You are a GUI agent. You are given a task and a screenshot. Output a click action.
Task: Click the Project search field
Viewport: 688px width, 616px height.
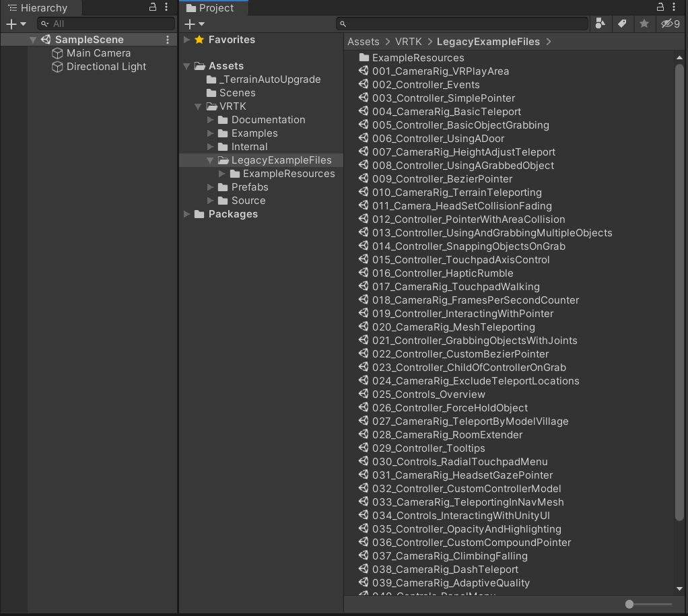pyautogui.click(x=462, y=24)
